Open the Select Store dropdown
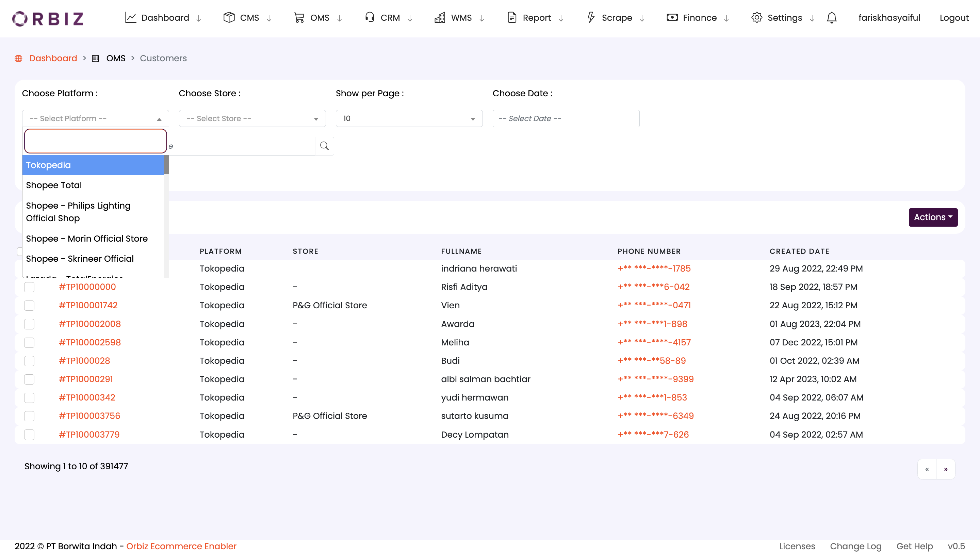The width and height of the screenshot is (980, 553). coord(252,118)
